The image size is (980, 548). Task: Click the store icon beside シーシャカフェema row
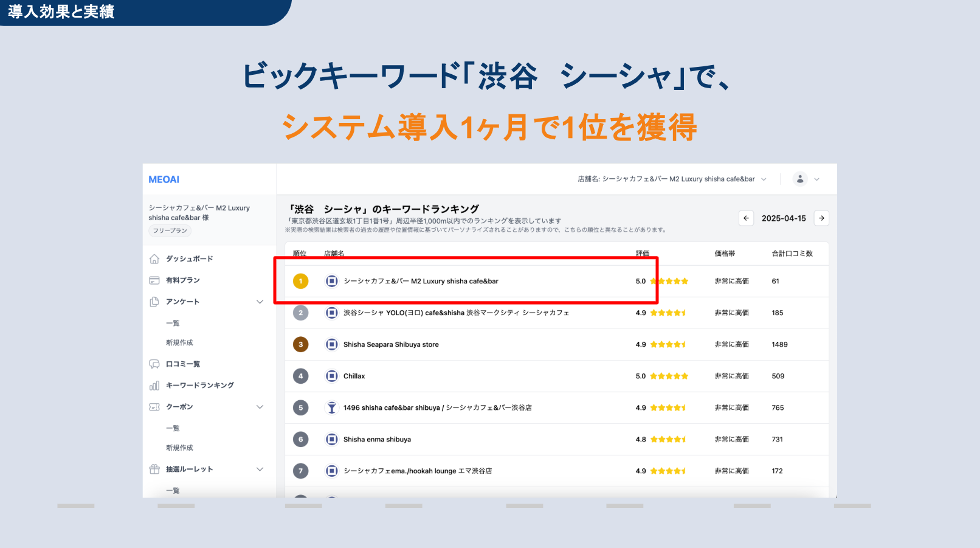tap(331, 471)
